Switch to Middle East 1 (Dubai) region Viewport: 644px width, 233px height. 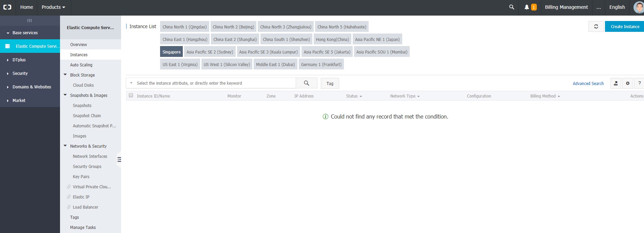tap(275, 64)
